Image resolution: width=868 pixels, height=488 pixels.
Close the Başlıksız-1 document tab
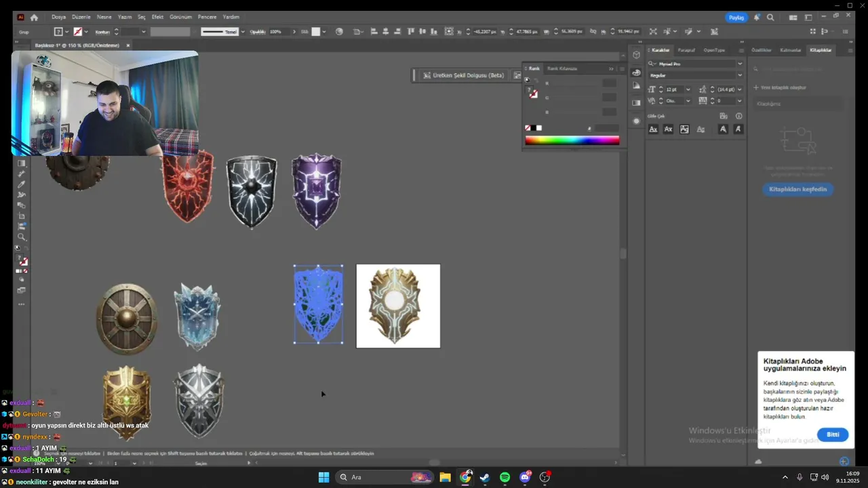[x=127, y=45]
